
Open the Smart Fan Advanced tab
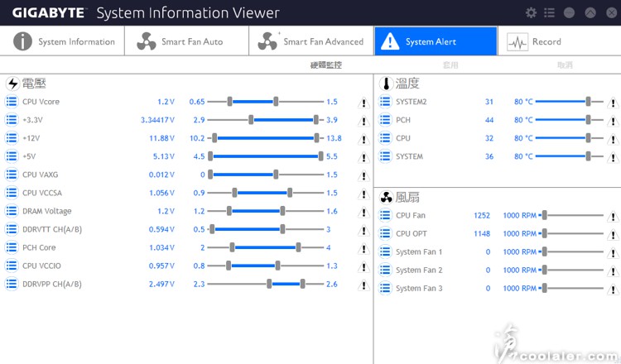pyautogui.click(x=311, y=41)
